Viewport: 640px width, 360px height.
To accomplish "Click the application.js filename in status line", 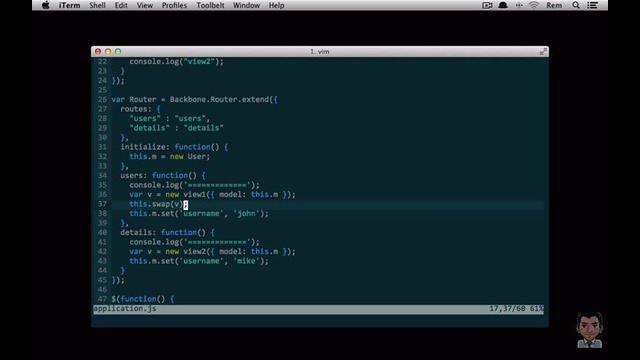I will coord(125,309).
